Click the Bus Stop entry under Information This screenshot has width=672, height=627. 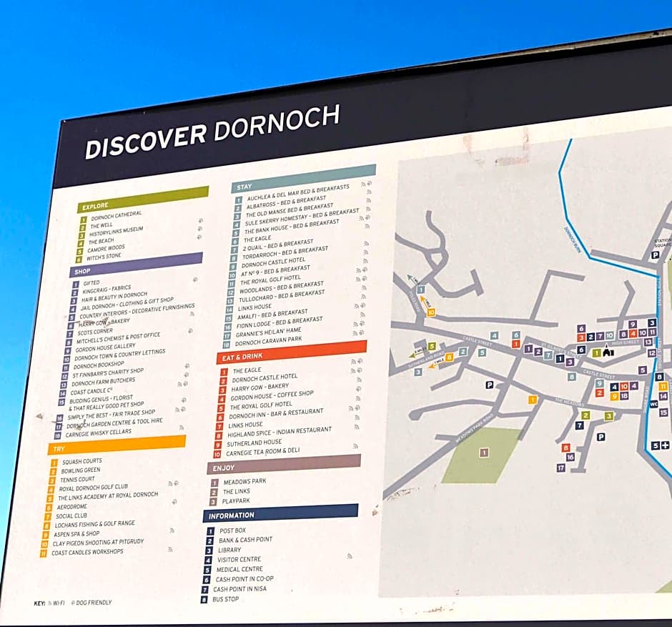[226, 599]
